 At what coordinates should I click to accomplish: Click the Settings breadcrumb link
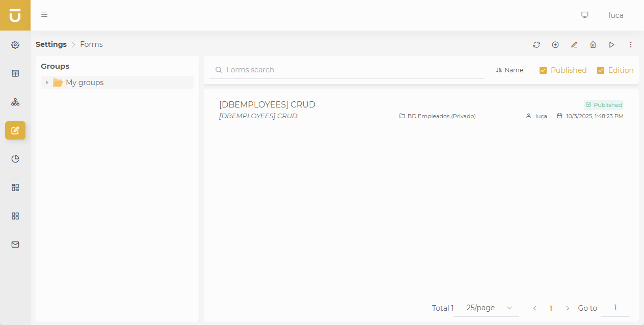tap(51, 44)
